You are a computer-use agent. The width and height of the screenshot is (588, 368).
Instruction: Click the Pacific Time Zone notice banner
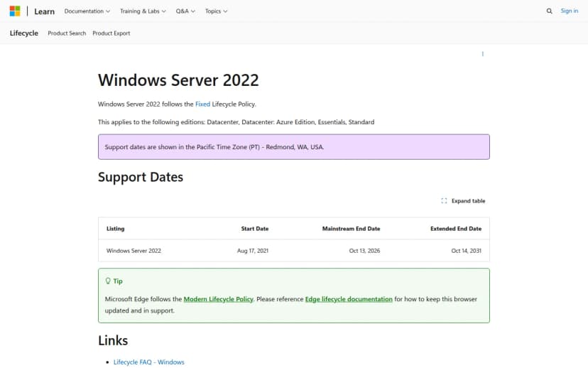tap(294, 146)
